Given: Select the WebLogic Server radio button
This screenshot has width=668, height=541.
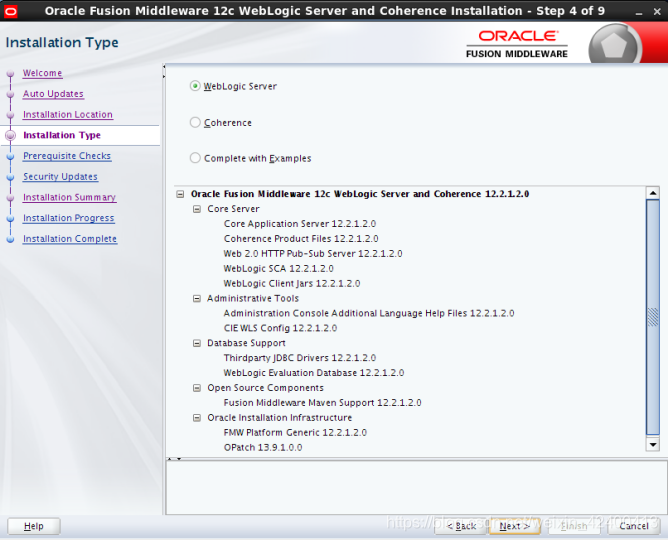Looking at the screenshot, I should 195,86.
